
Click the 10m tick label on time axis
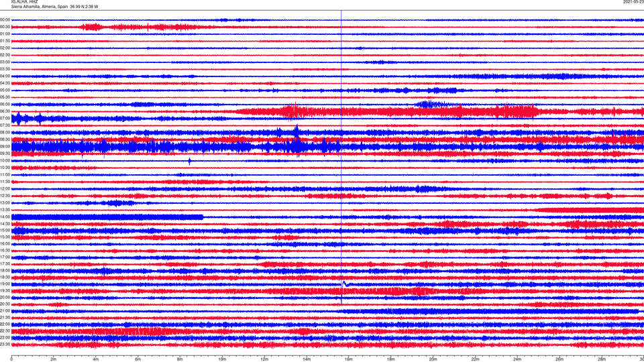222,359
